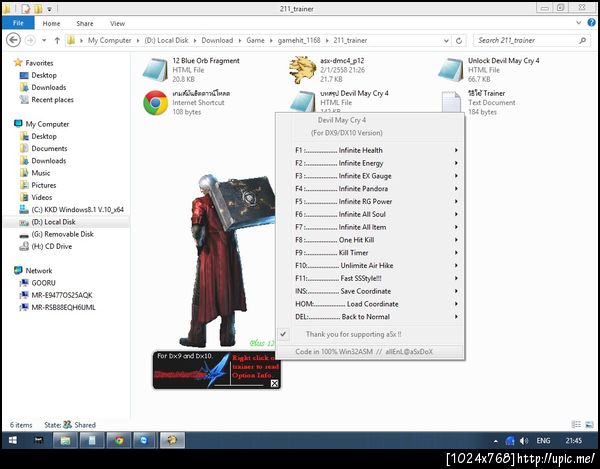This screenshot has width=600, height=469.
Task: Go up one folder level with Up arrow
Action: click(57, 40)
